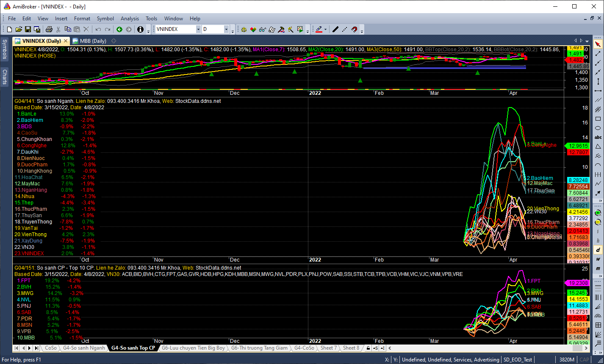Screen dimensions: 604x364
Task: Open the line color dropdown arrow
Action: click(x=325, y=29)
